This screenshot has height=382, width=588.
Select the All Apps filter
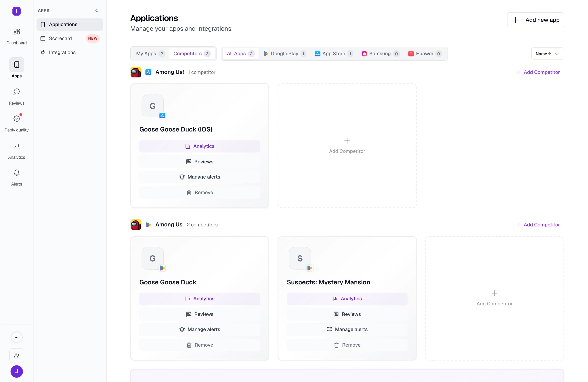240,54
